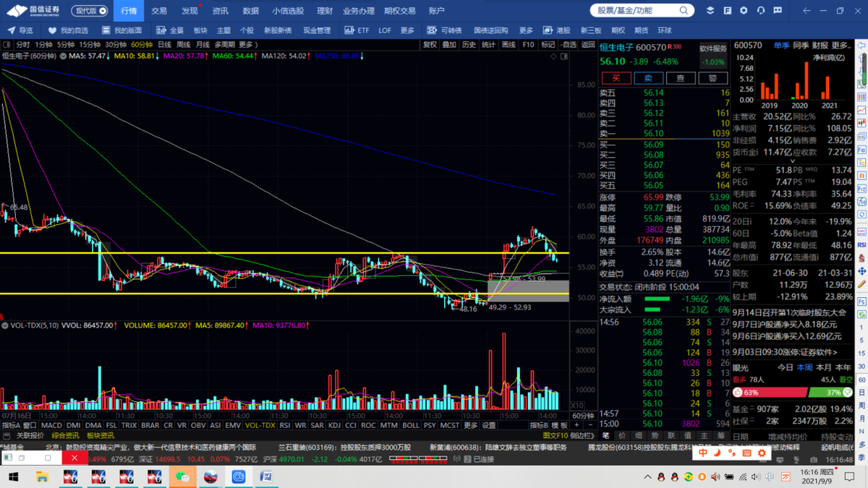Click the back arrow in title bar
The width and height of the screenshot is (868, 488).
pos(807,10)
